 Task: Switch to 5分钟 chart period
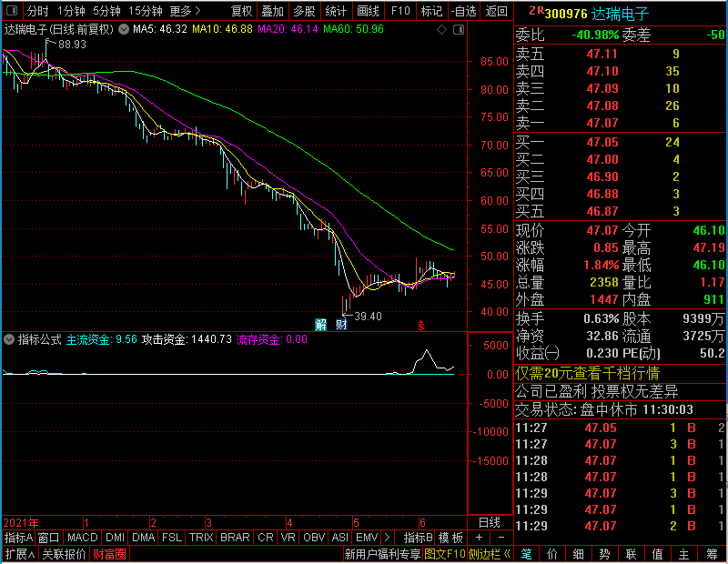[106, 11]
